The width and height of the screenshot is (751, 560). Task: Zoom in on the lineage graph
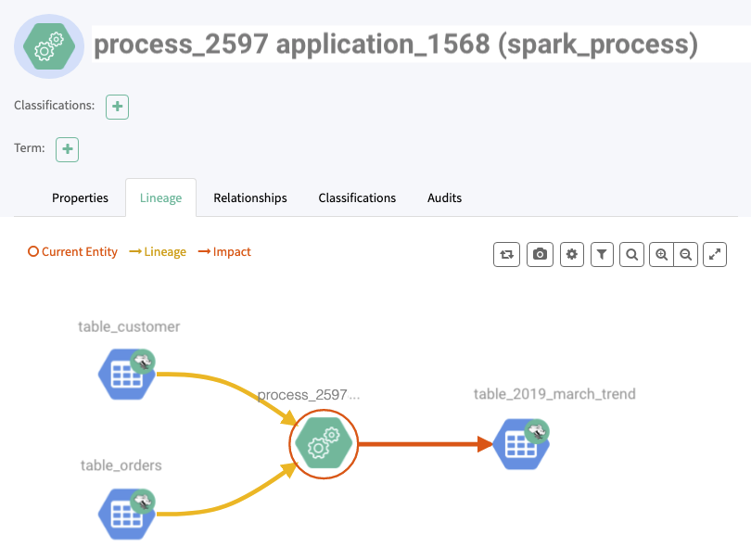(x=661, y=254)
